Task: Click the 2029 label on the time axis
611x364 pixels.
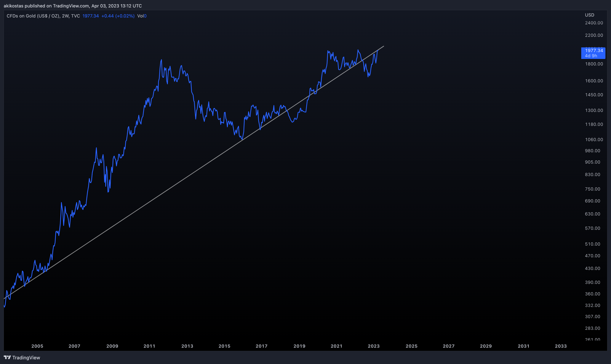Action: [x=486, y=346]
